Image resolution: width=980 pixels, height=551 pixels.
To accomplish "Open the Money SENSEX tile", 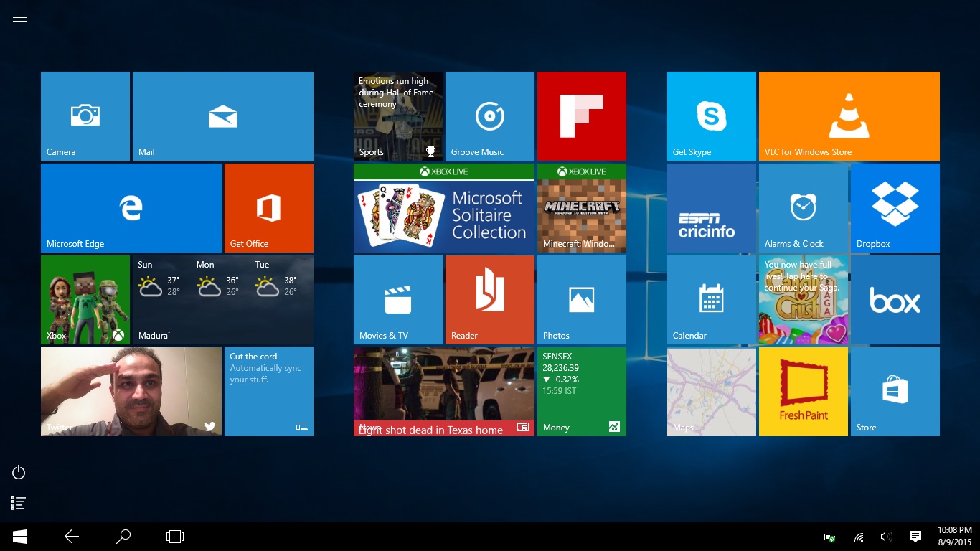I will tap(582, 392).
